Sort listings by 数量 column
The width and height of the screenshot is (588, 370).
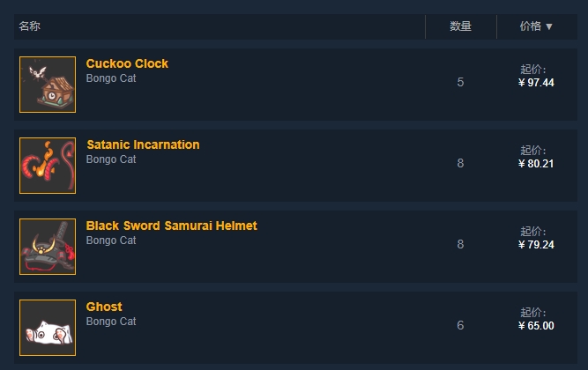(460, 26)
